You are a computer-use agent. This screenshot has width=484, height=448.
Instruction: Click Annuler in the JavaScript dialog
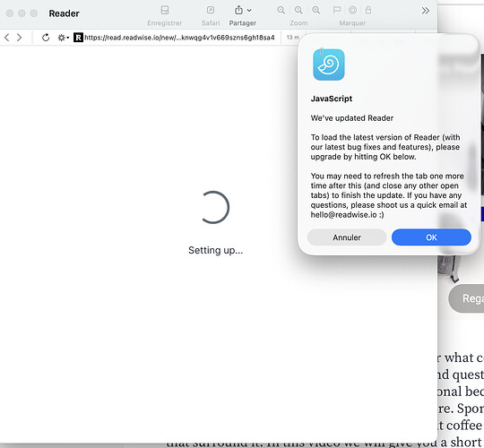[347, 237]
